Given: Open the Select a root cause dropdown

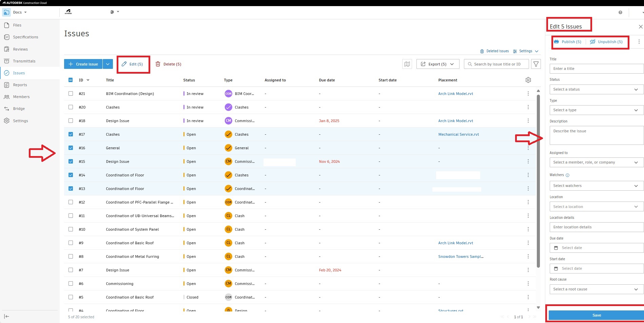Looking at the screenshot, I should 596,289.
